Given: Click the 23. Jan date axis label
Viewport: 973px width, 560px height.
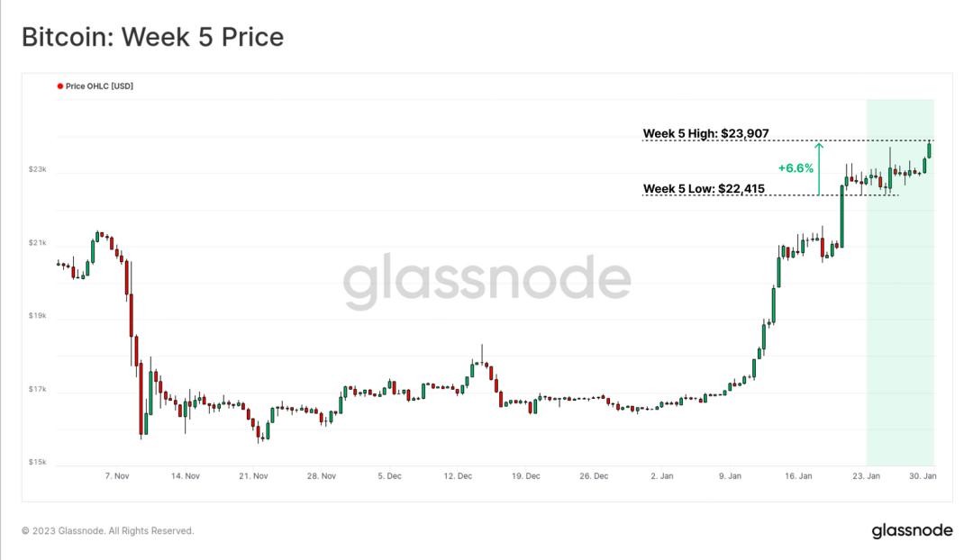Looking at the screenshot, I should [866, 475].
